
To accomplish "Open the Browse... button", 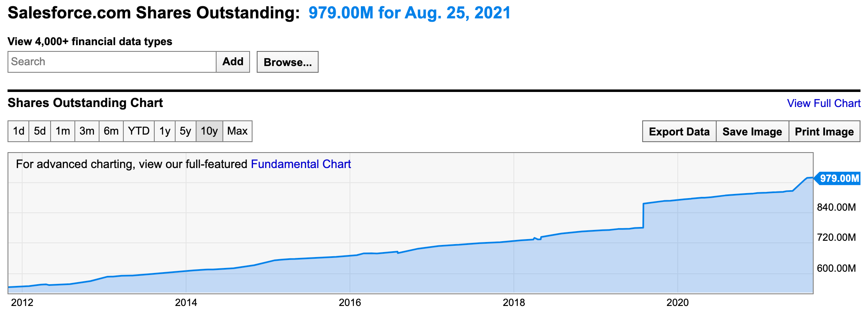I will click(x=288, y=62).
